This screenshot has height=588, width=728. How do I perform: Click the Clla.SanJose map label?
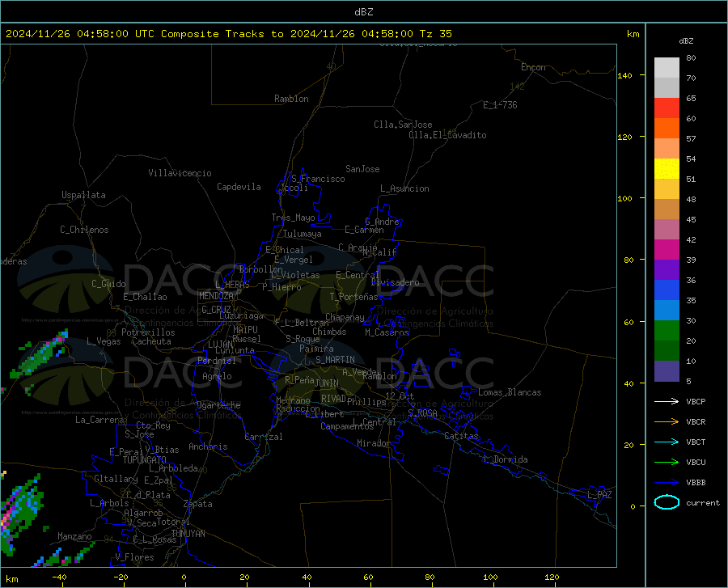point(403,125)
